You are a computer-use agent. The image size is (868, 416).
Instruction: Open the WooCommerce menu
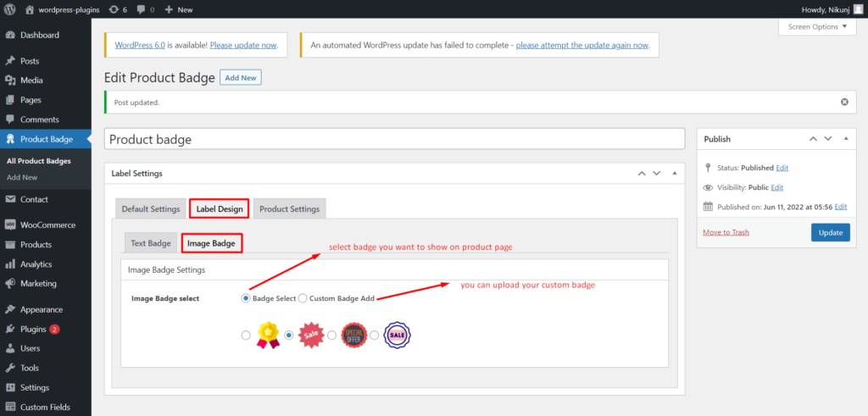(x=46, y=225)
